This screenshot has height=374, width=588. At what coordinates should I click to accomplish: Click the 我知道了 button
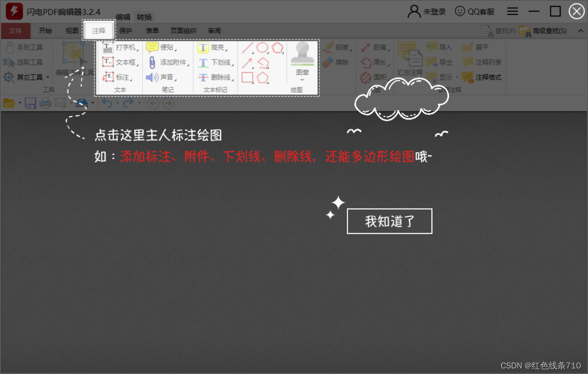(x=390, y=221)
